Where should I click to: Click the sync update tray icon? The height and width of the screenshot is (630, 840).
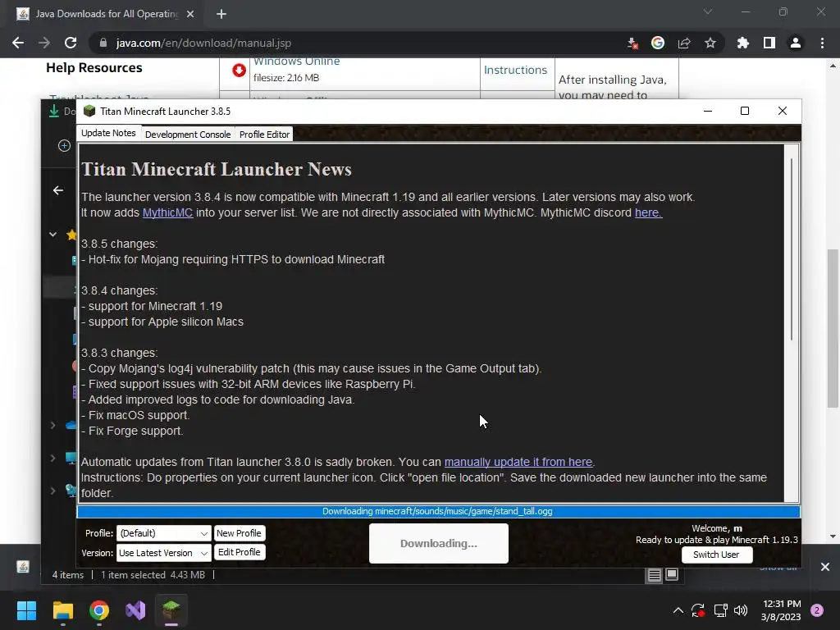(698, 610)
